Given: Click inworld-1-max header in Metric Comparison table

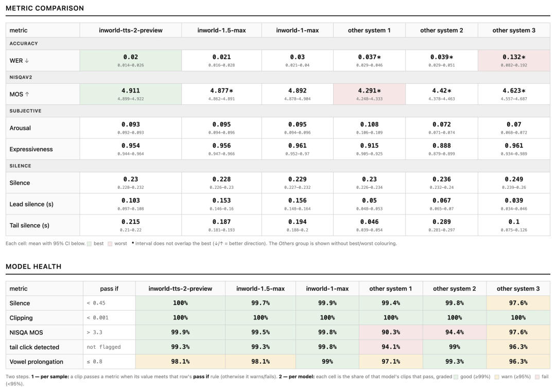Looking at the screenshot, I should (x=298, y=30).
